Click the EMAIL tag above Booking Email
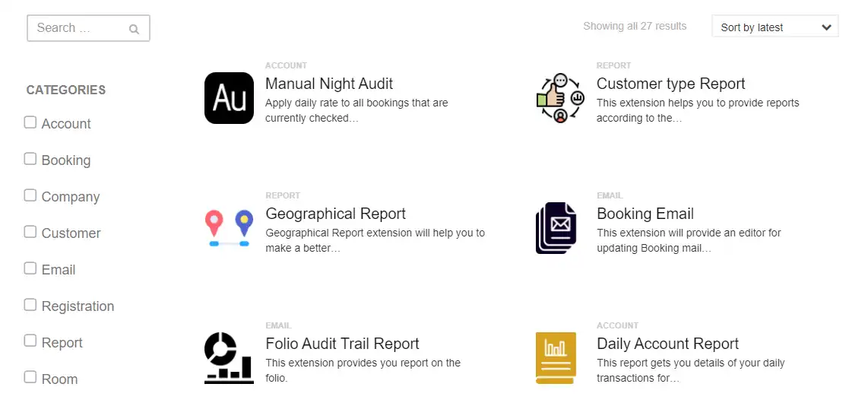 (x=610, y=195)
